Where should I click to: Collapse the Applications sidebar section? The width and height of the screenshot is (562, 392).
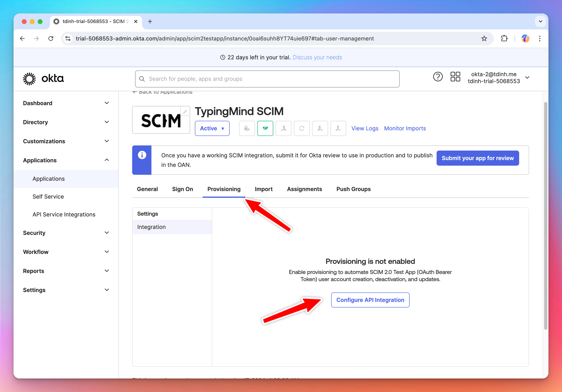(66, 160)
